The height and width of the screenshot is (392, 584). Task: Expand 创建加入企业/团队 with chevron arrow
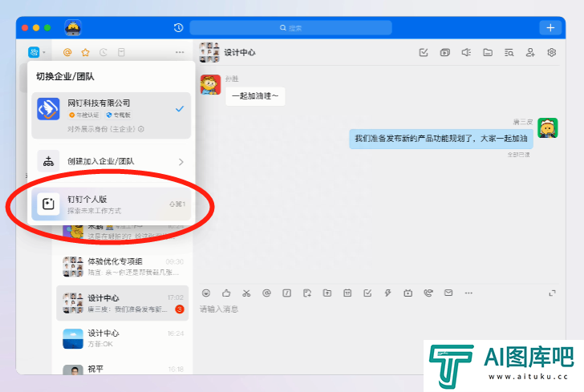point(181,162)
